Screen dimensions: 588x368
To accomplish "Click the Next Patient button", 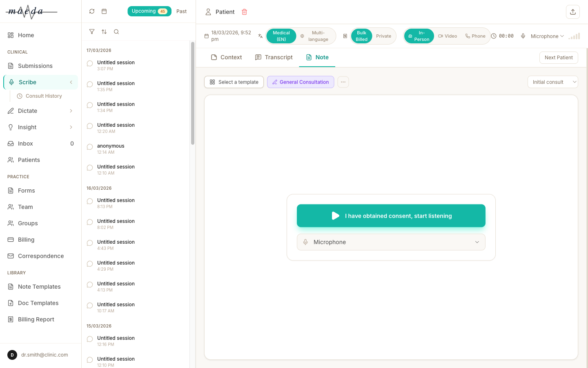I will click(558, 58).
